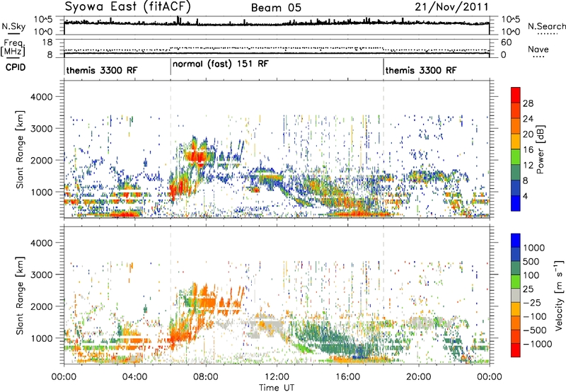This screenshot has height=392, width=566.
Task: Click the first 'themis 3300 RF' CPID label
Action: click(102, 70)
